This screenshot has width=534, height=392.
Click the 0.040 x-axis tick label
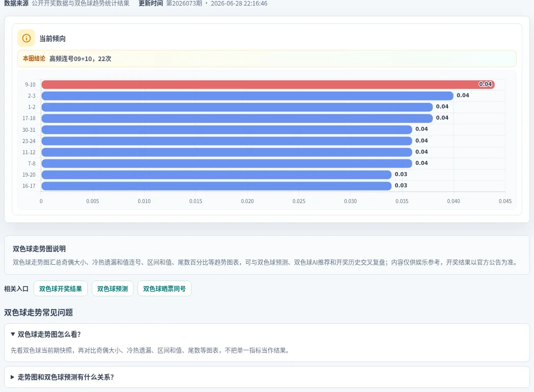[453, 201]
